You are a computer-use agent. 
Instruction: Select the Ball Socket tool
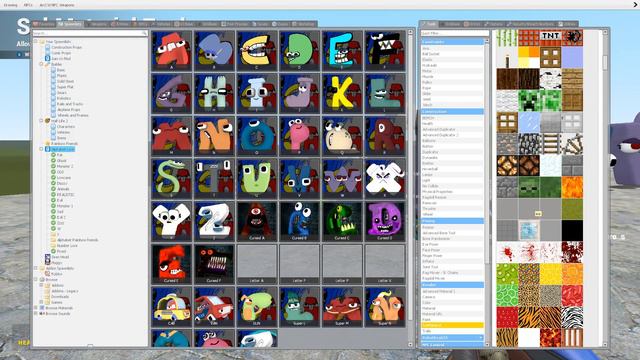(x=452, y=54)
